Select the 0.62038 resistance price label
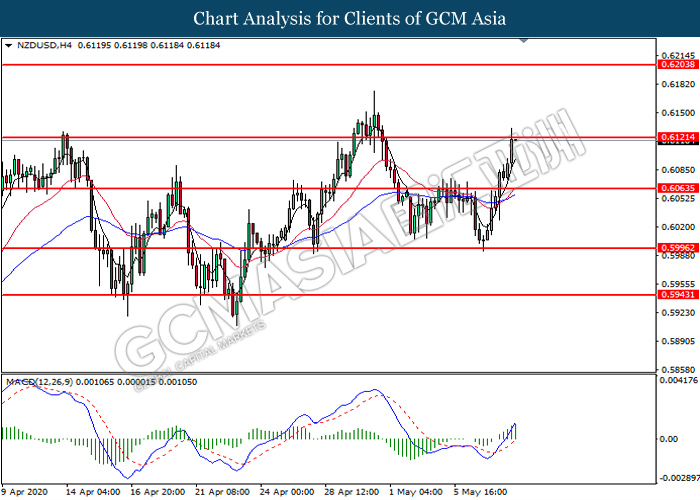This screenshot has width=700, height=500. click(x=678, y=65)
